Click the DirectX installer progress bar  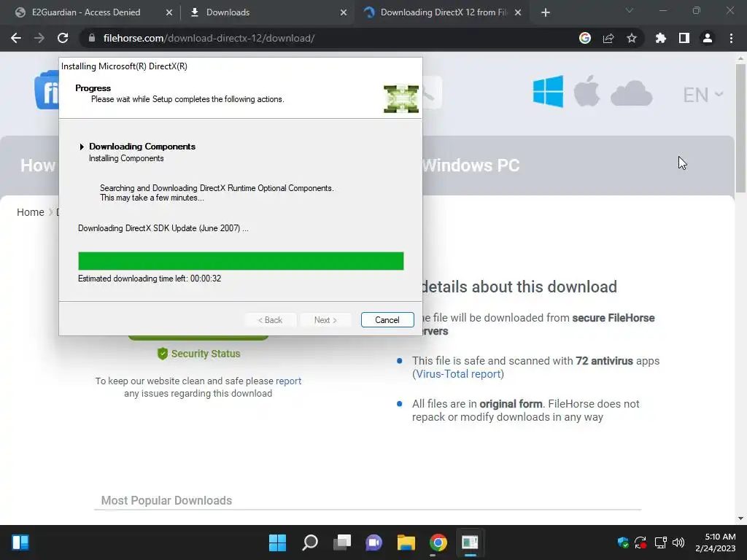(x=241, y=261)
